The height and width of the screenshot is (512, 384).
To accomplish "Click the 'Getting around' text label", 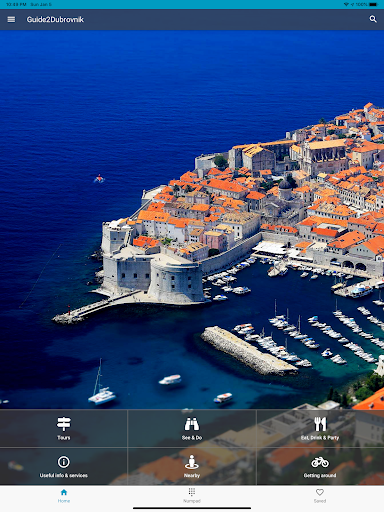I will 320,475.
